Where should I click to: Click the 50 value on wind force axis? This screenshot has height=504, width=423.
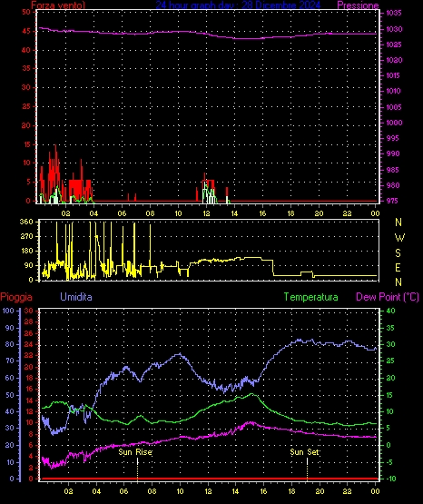click(26, 12)
